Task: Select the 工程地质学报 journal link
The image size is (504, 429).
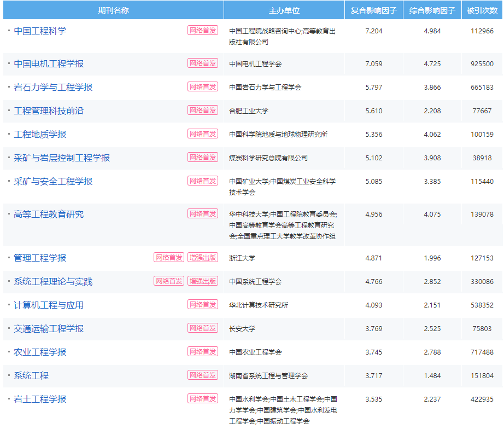Action: pyautogui.click(x=40, y=134)
